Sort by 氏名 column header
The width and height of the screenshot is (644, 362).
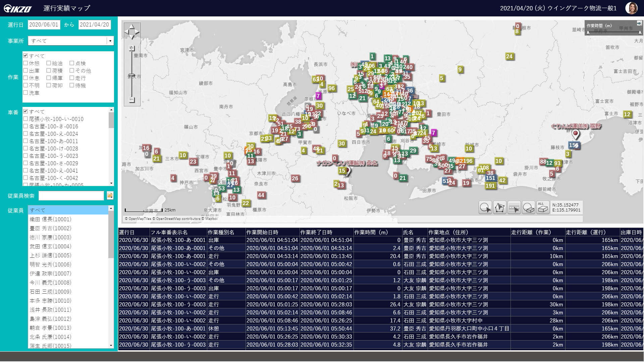(414, 232)
